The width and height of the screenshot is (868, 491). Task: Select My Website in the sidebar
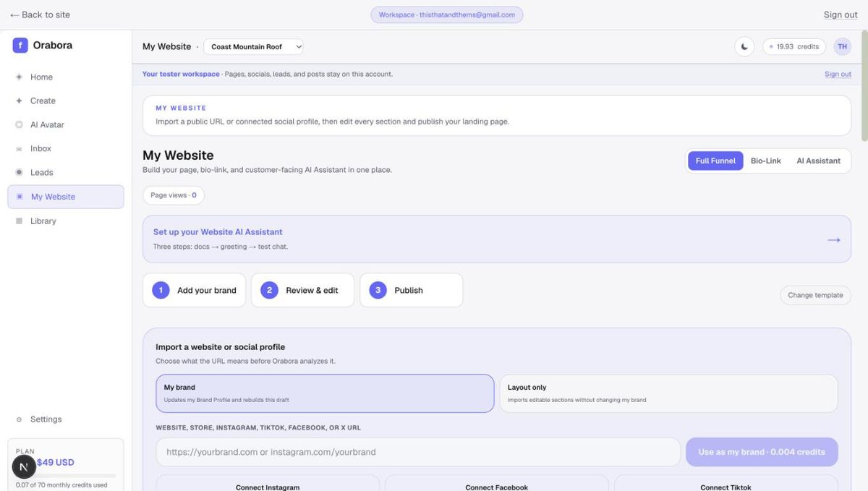pyautogui.click(x=66, y=197)
